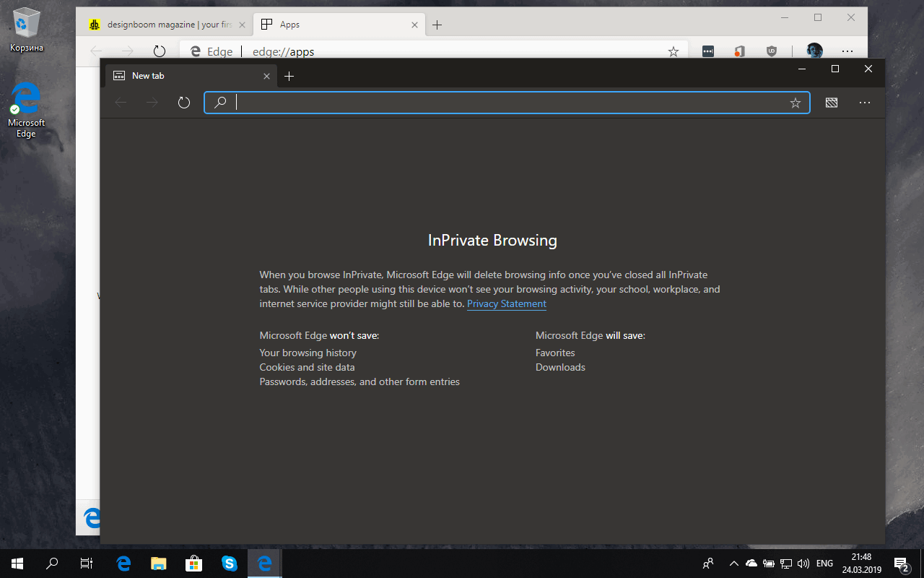Add a new tab in the light Edge window
Screen dimensions: 924x578
(437, 25)
